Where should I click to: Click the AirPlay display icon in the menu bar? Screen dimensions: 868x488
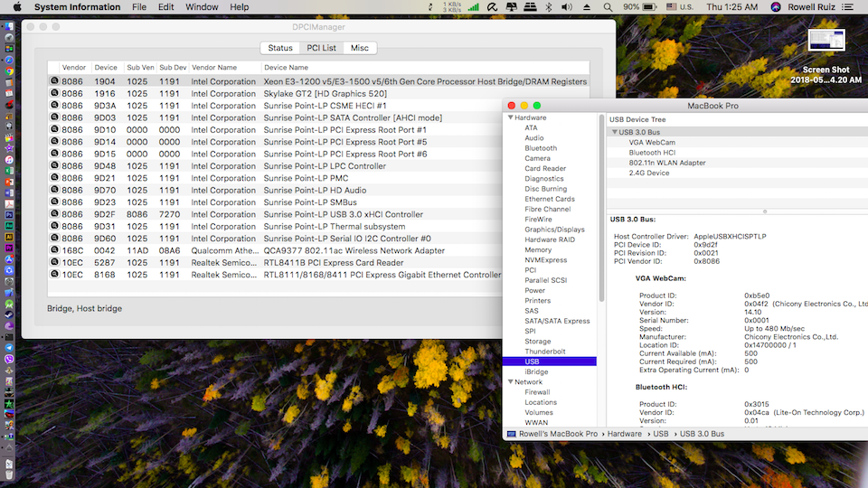pyautogui.click(x=511, y=7)
